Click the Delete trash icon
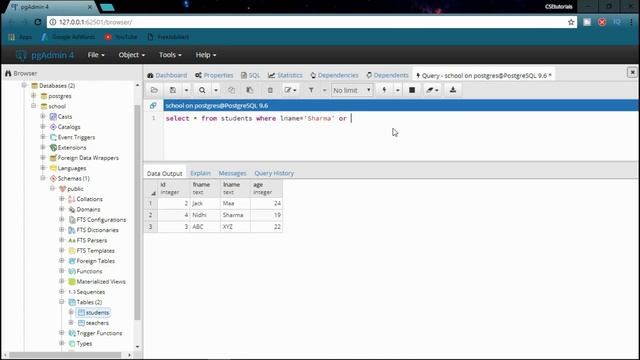The width and height of the screenshot is (640, 360). point(270,90)
